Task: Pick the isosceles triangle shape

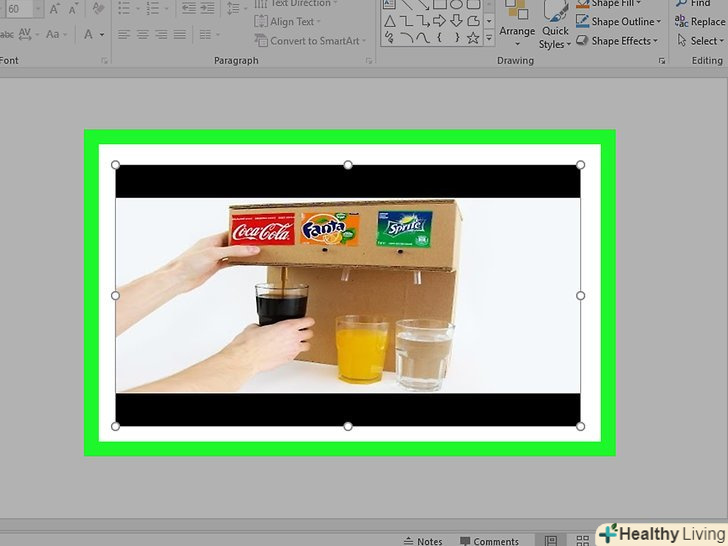Action: [x=391, y=21]
